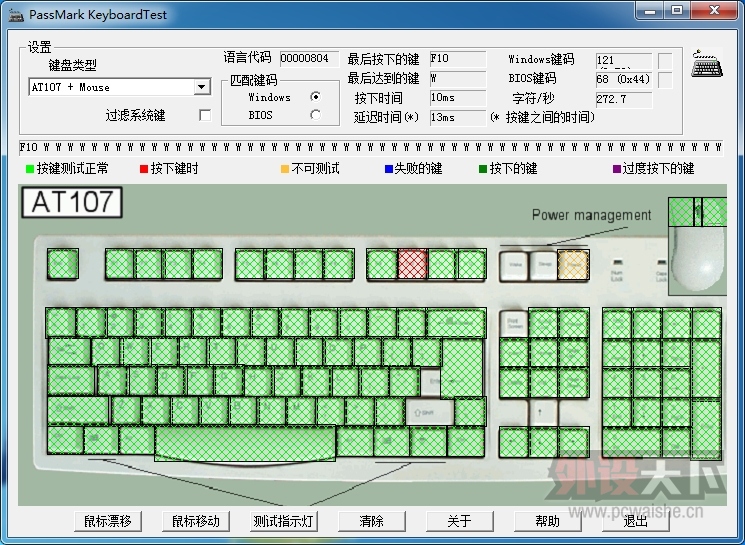Viewport: 745px width, 545px height.
Task: Click the 最后按下的键 field showing F10
Action: (x=458, y=59)
